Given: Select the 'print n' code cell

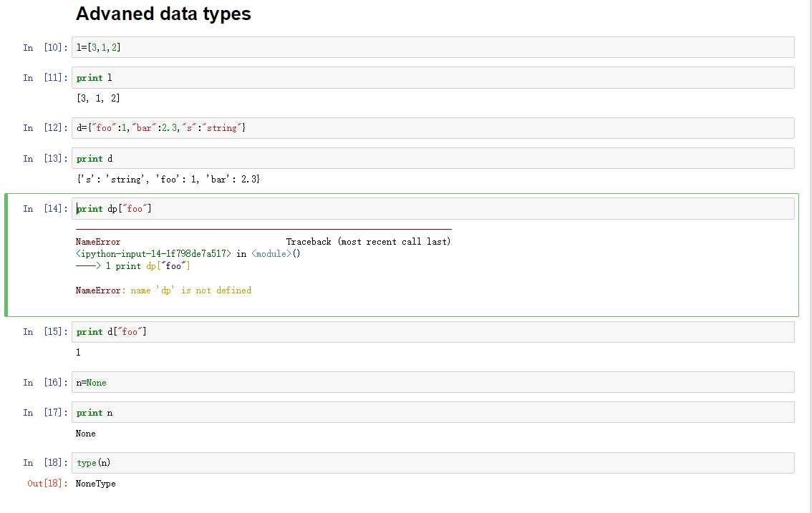Looking at the screenshot, I should click(x=433, y=413).
